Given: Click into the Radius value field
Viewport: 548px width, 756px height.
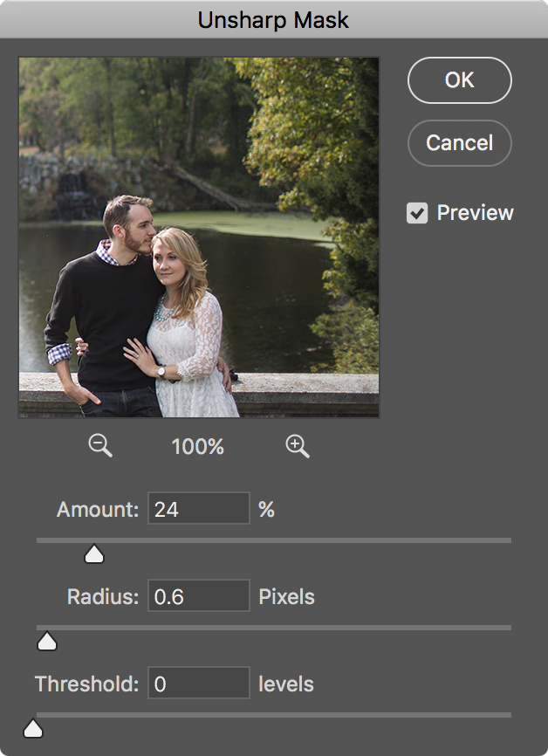Looking at the screenshot, I should [x=199, y=595].
